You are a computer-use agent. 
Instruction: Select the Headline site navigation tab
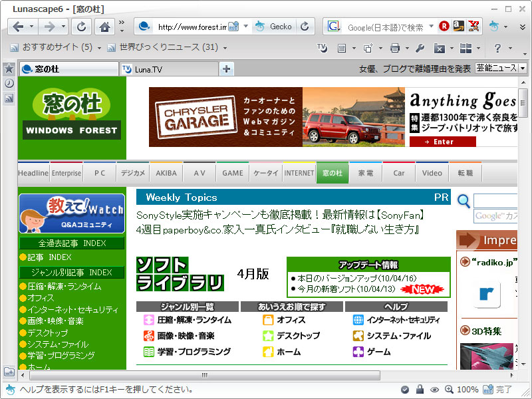click(33, 173)
